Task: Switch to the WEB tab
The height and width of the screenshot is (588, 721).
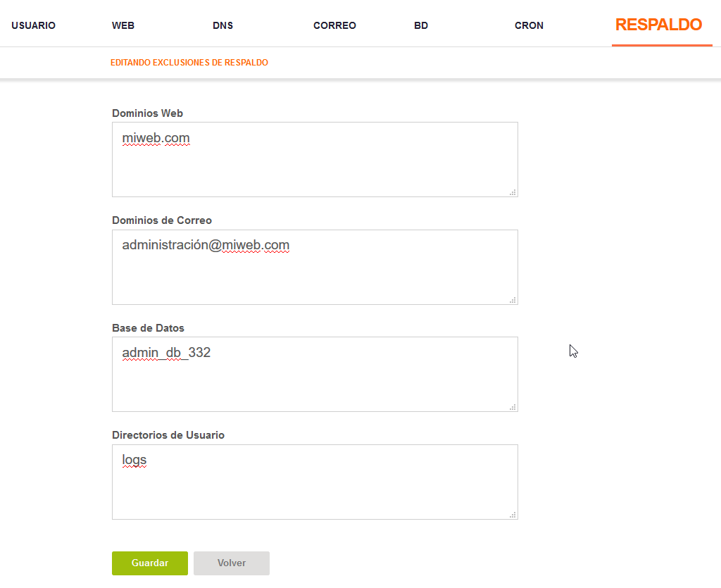Action: 123,25
